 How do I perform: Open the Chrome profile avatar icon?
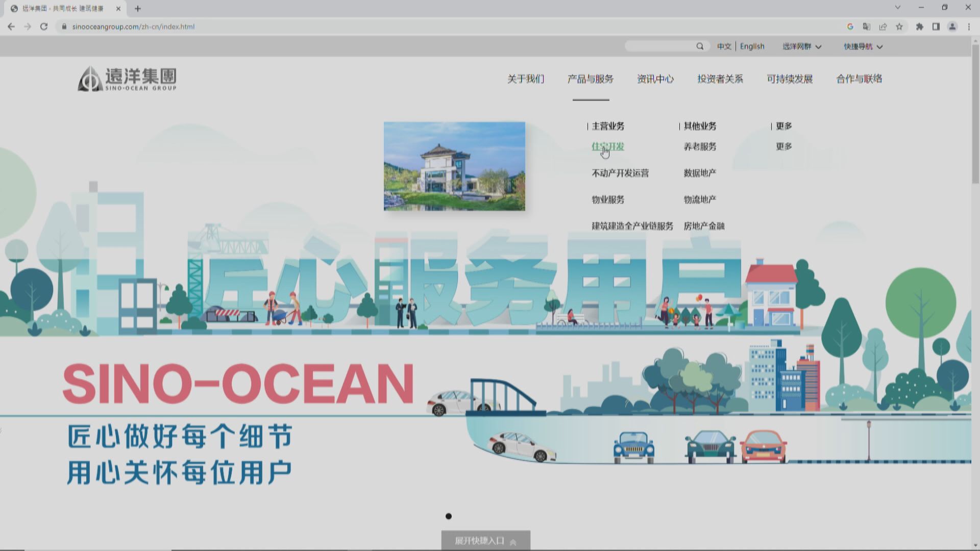952,27
